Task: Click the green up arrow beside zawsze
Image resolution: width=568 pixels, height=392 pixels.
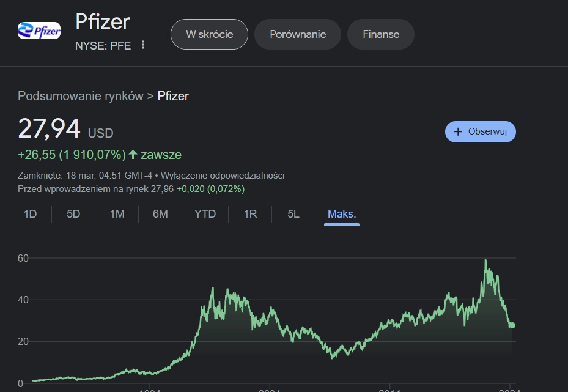Action: [x=133, y=155]
